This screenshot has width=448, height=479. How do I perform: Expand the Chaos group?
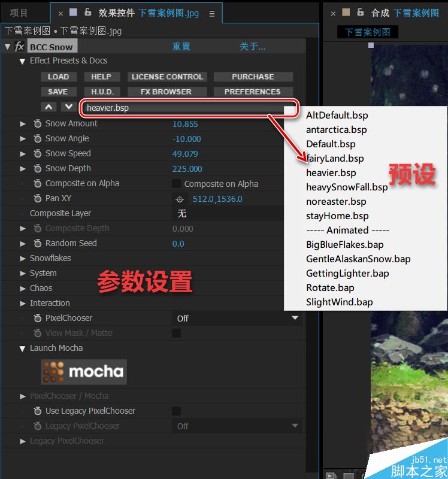23,289
